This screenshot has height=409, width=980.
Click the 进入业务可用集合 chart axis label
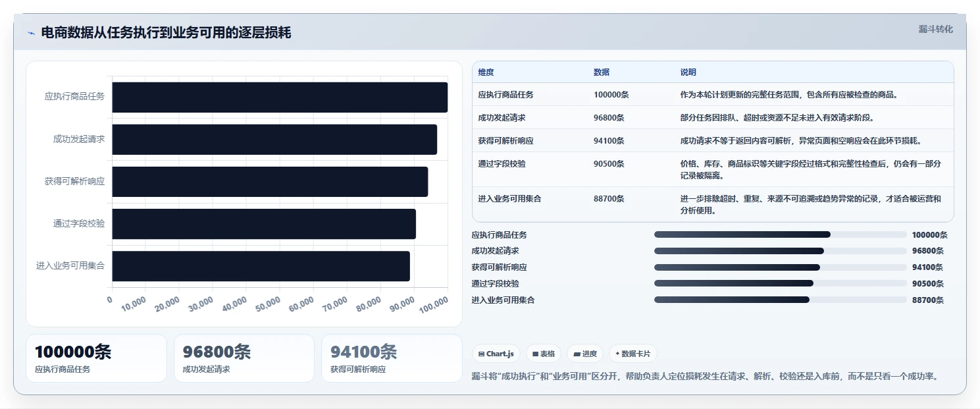pos(70,266)
